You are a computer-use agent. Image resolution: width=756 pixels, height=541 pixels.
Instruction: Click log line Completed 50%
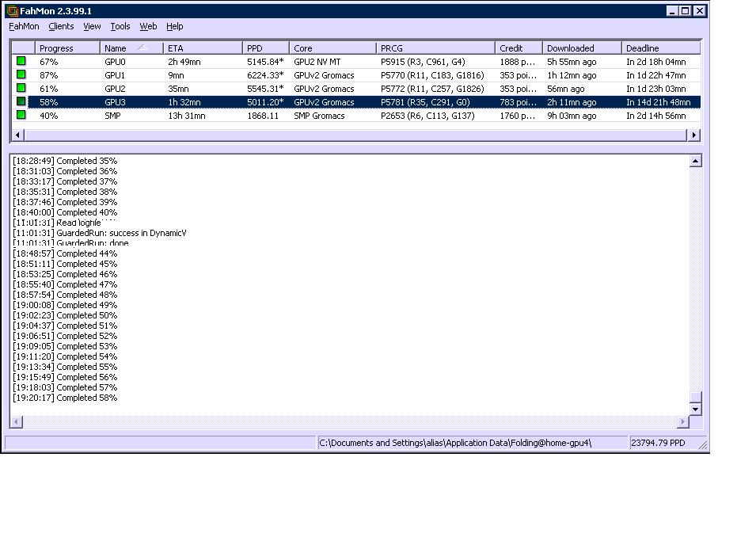point(65,315)
